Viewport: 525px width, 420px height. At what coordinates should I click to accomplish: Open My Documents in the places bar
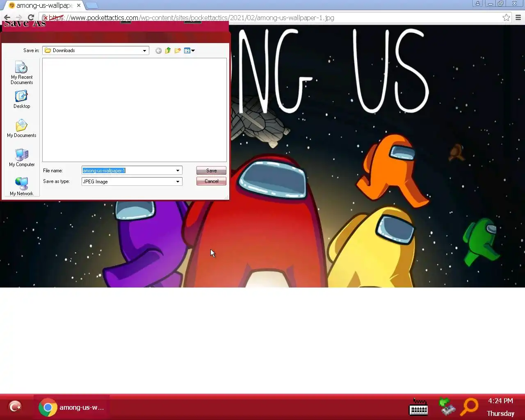pos(22,128)
